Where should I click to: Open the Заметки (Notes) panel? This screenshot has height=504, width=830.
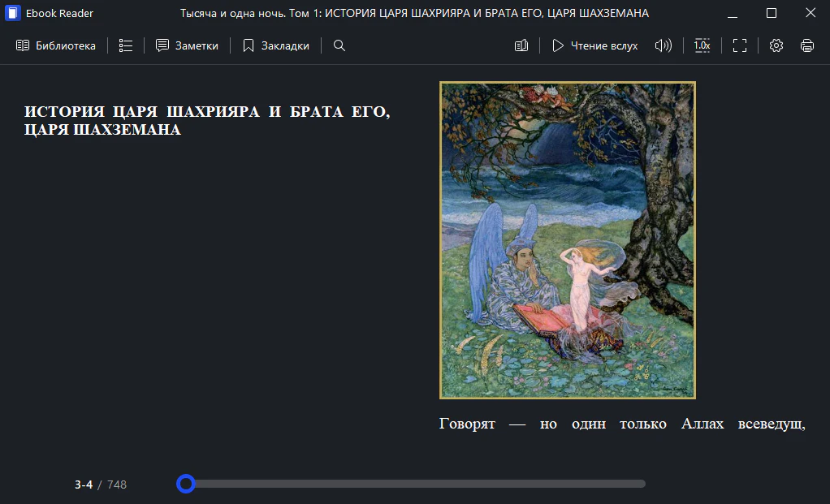pyautogui.click(x=187, y=46)
